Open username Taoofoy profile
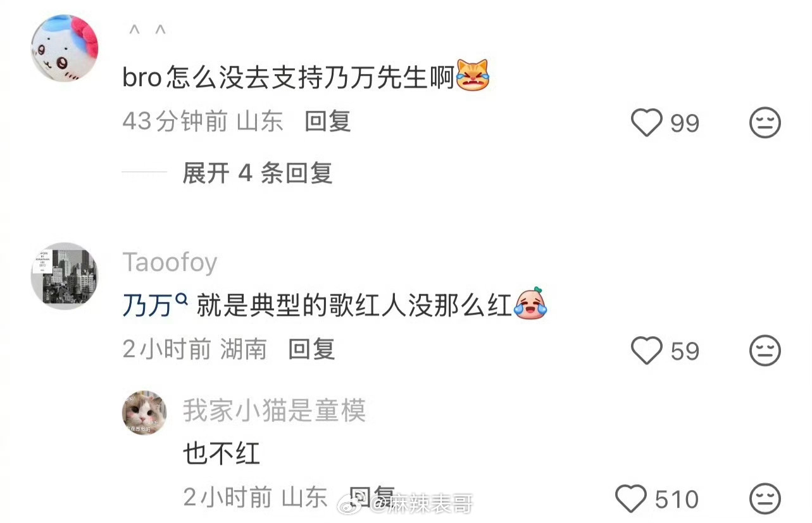Image resolution: width=812 pixels, height=523 pixels. pyautogui.click(x=170, y=262)
